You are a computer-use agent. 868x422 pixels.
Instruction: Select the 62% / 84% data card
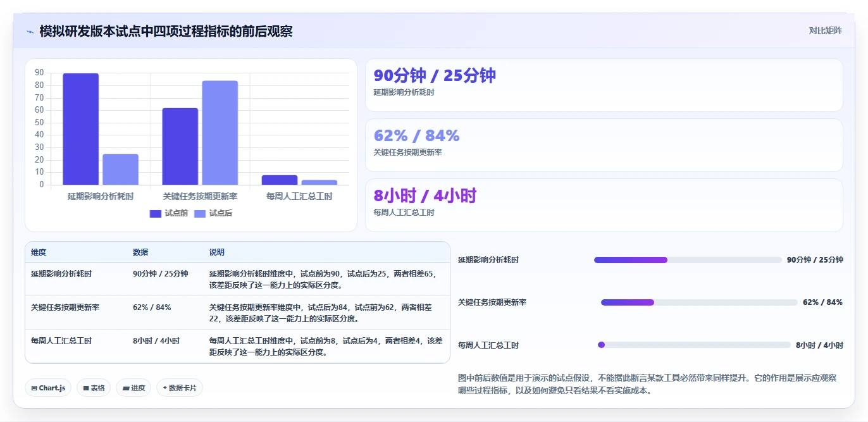[604, 146]
